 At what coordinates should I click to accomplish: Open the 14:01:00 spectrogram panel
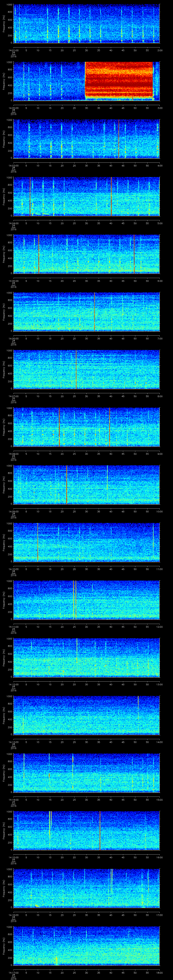(x=86, y=24)
